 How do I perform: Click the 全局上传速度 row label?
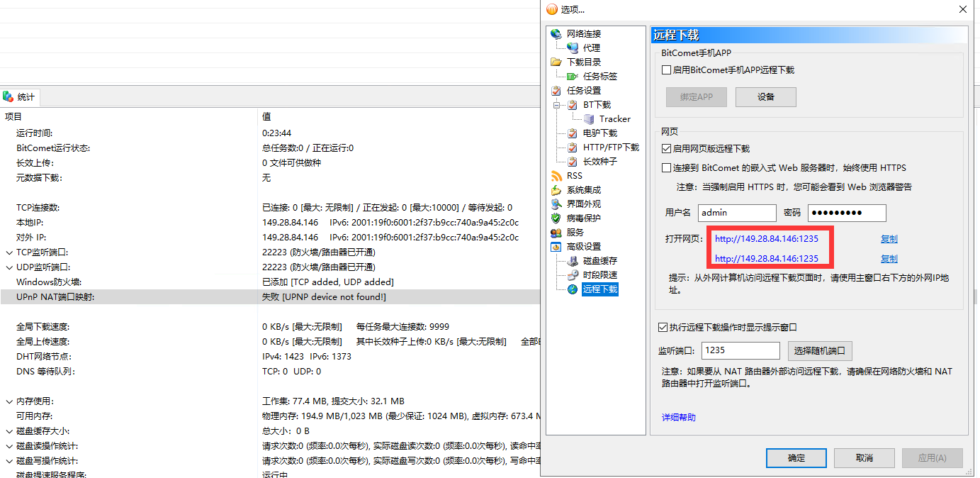(43, 342)
